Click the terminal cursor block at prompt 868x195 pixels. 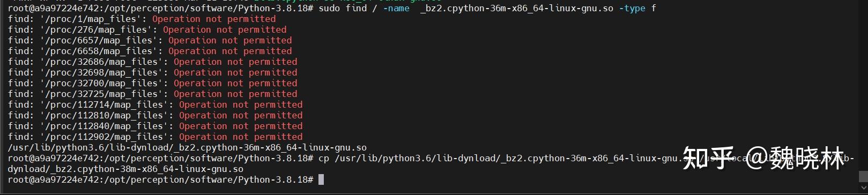[x=321, y=179]
